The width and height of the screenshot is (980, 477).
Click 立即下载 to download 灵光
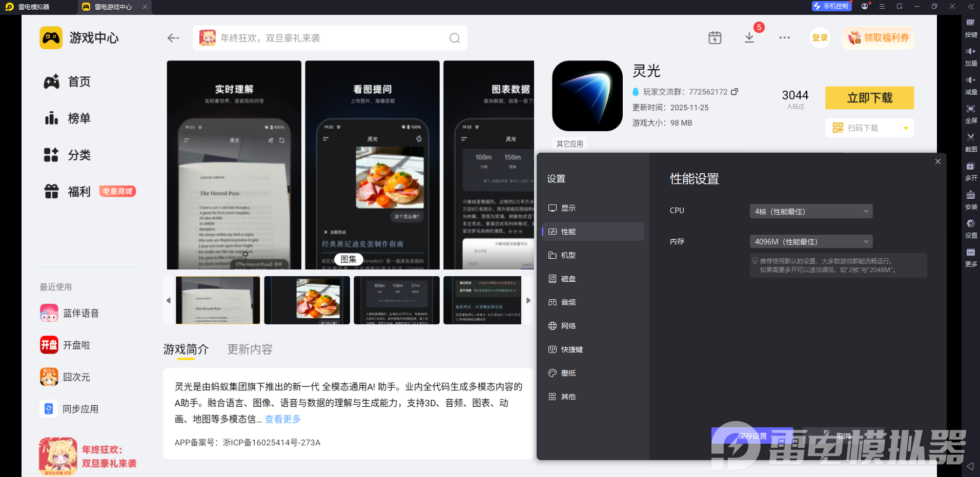(x=869, y=98)
